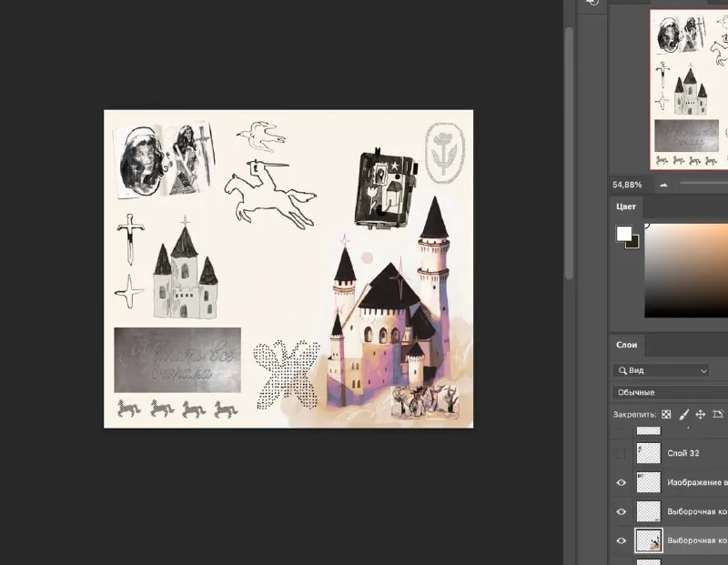The height and width of the screenshot is (565, 728).
Task: Click the non-highlighted Выборочная ко layer thumbnail
Action: (648, 511)
